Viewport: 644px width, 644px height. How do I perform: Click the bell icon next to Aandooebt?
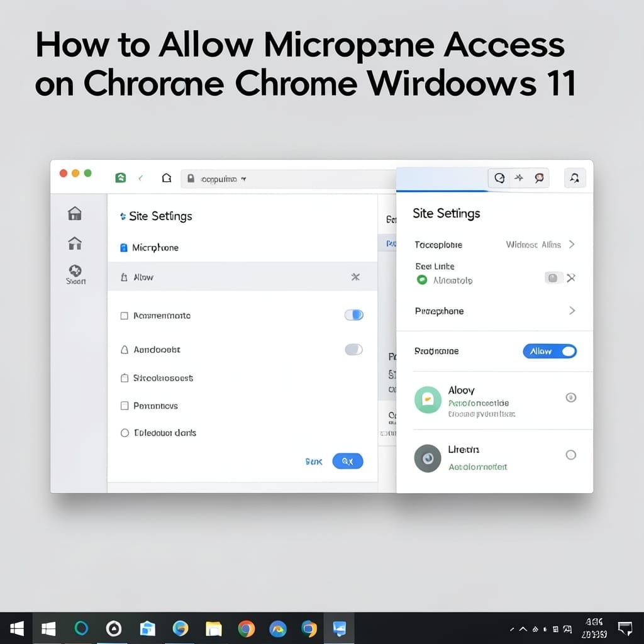coord(124,350)
